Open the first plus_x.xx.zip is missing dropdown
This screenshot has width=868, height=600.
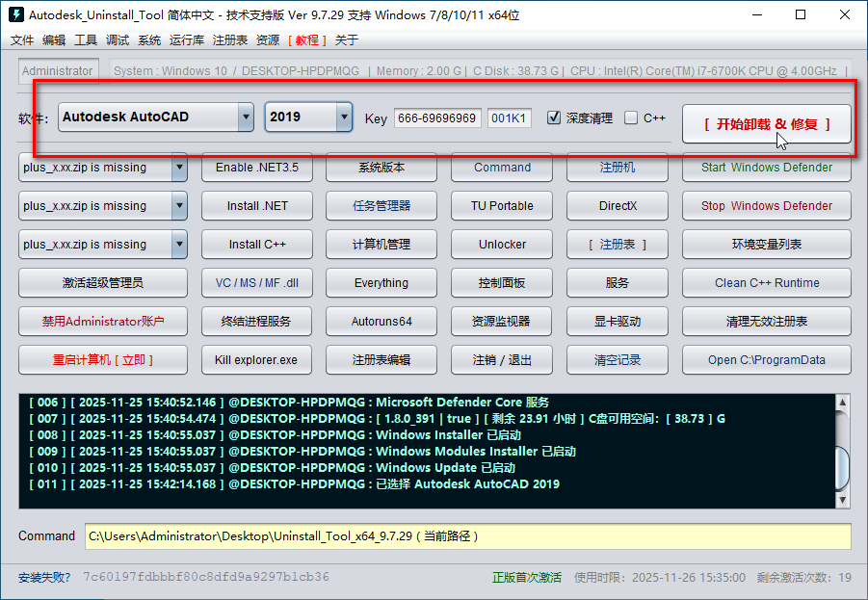point(103,168)
